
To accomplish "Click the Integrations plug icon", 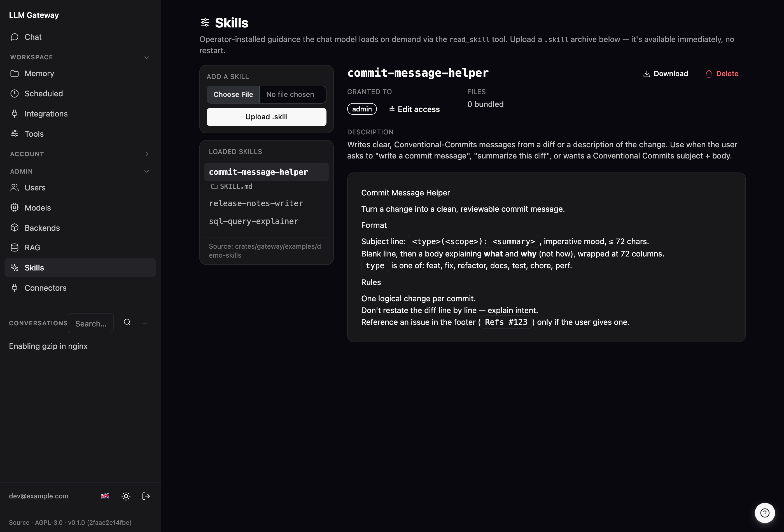I will (x=15, y=114).
